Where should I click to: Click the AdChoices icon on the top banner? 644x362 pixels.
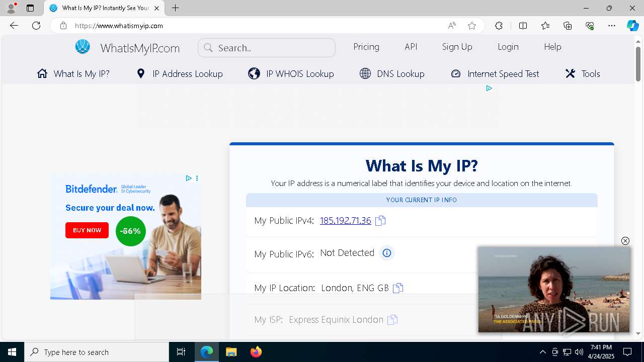489,88
